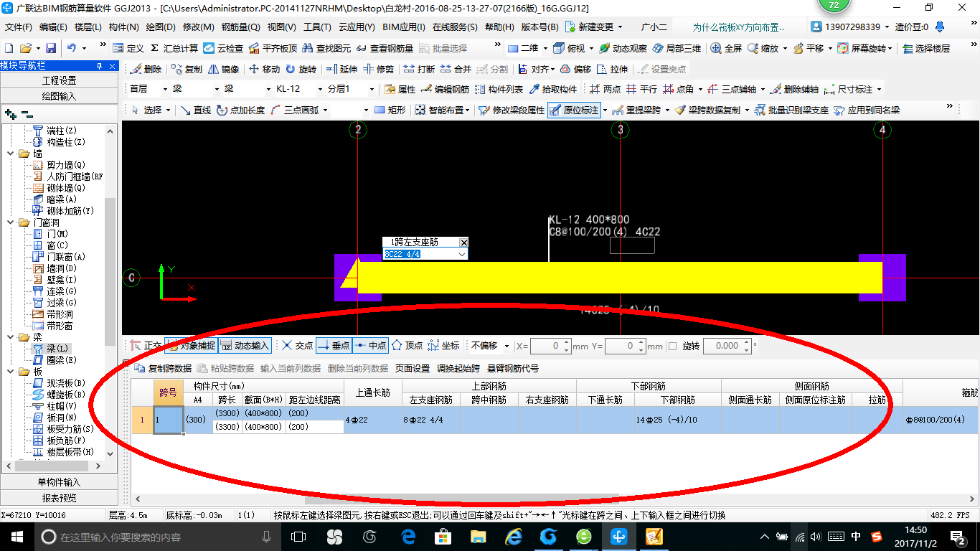Open 属性 properties panel
The height and width of the screenshot is (551, 980).
[x=400, y=89]
